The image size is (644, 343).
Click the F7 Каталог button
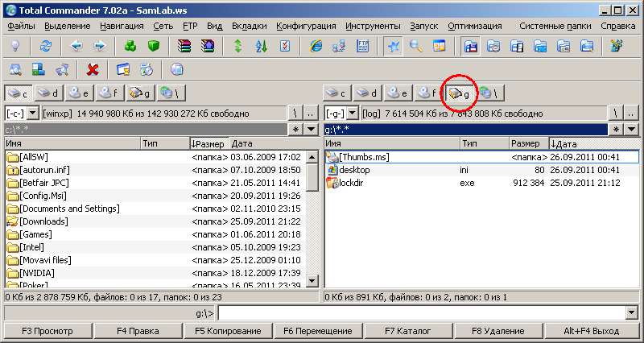pyautogui.click(x=408, y=331)
